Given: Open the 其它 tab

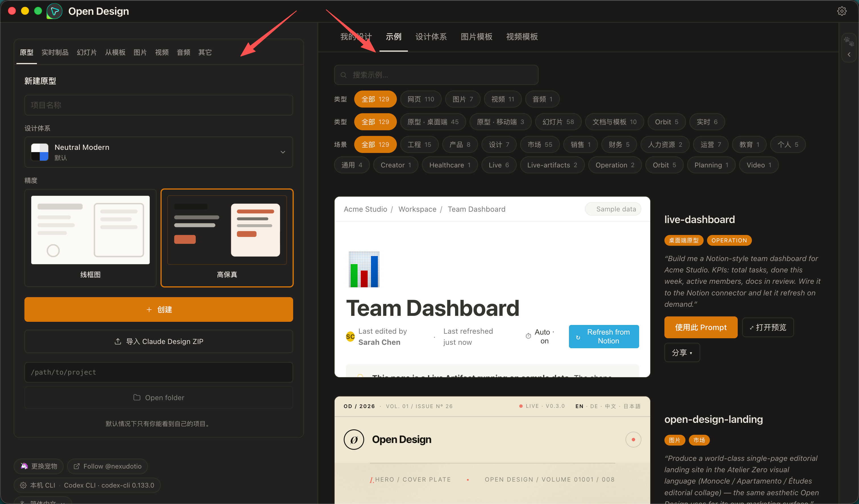Looking at the screenshot, I should point(205,52).
